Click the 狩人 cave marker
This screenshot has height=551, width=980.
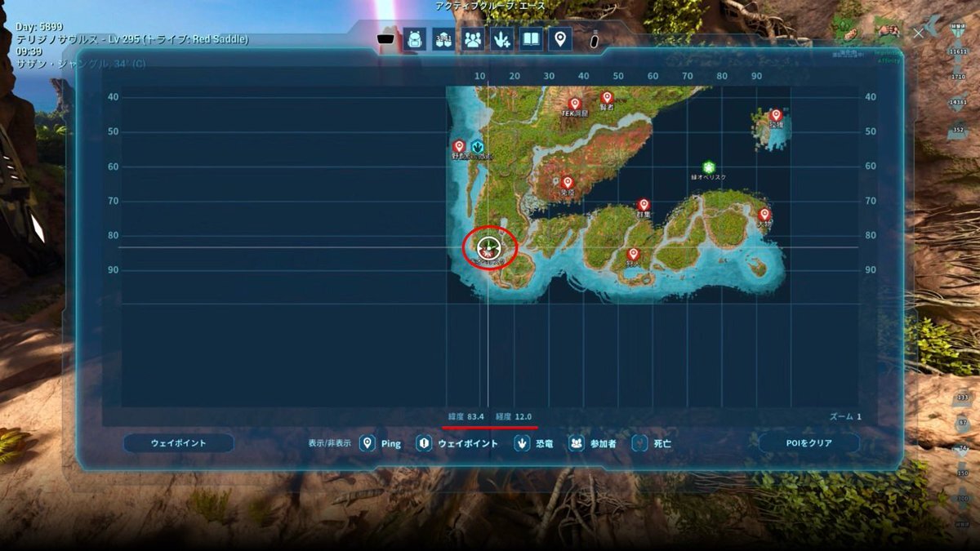click(x=633, y=255)
